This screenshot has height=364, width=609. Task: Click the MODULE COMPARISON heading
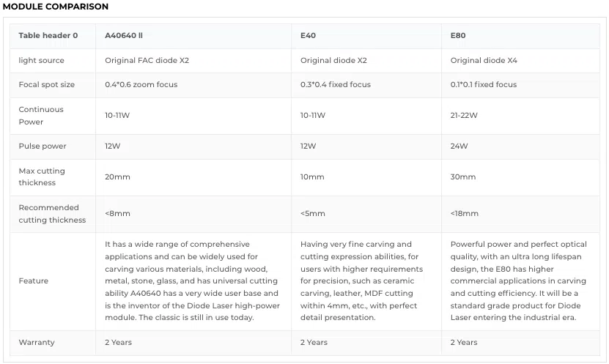tap(56, 7)
